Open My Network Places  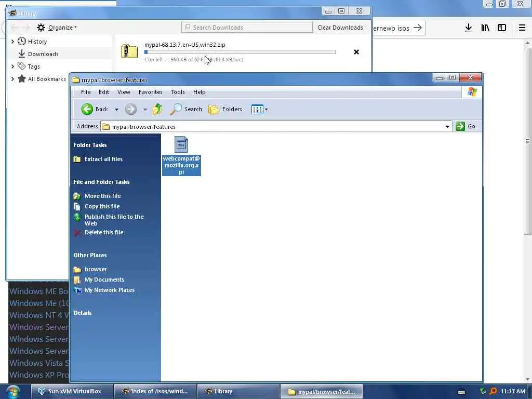(x=110, y=290)
